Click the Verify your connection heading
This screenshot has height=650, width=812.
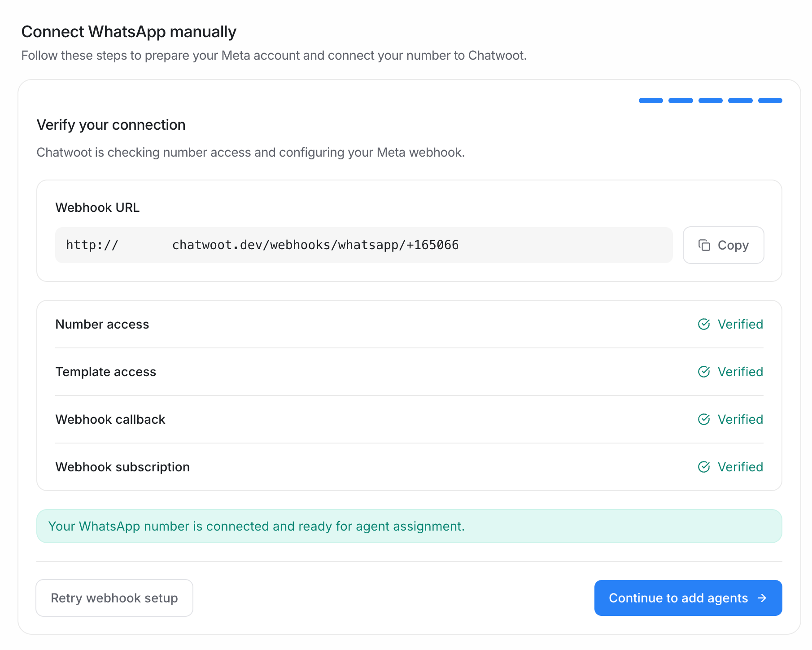click(x=111, y=125)
